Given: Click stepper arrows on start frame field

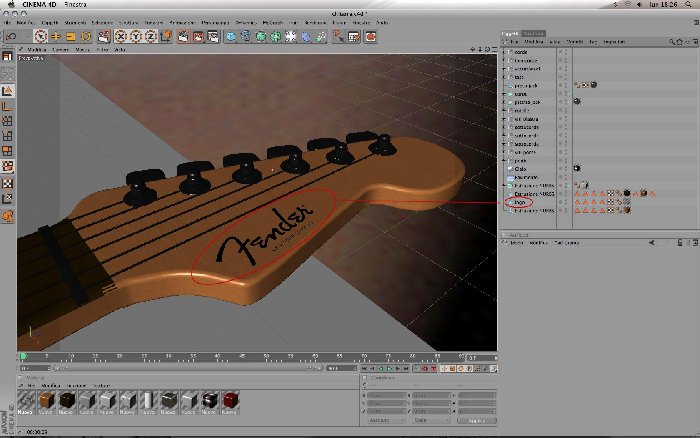Looking at the screenshot, I should (49, 368).
